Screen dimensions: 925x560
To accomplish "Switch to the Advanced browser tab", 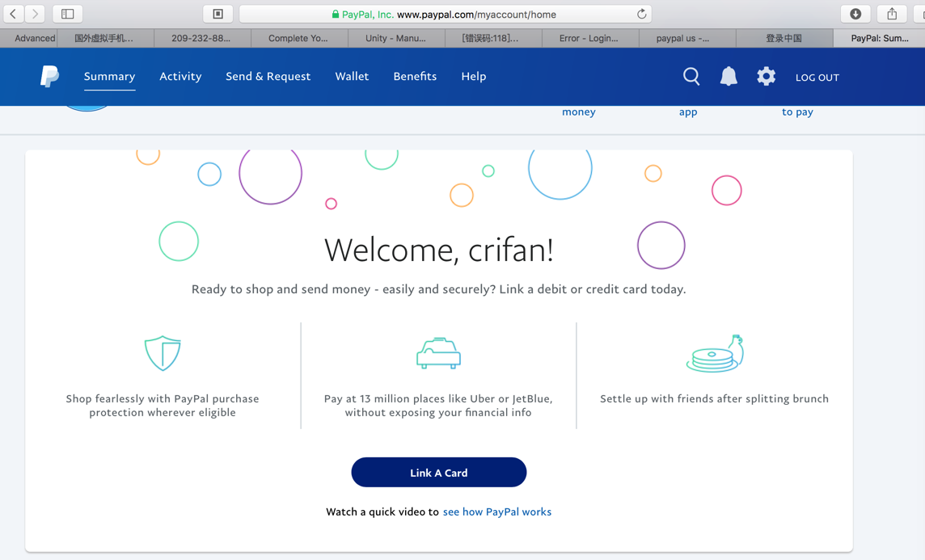I will click(29, 38).
